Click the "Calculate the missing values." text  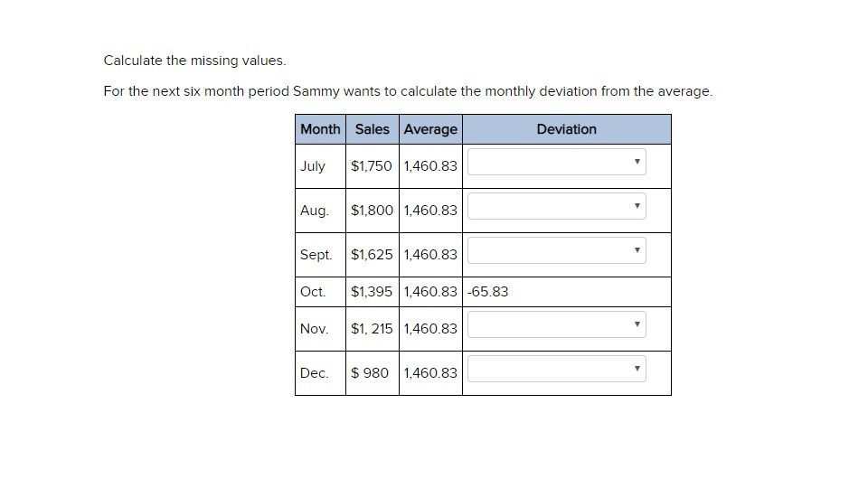(194, 61)
